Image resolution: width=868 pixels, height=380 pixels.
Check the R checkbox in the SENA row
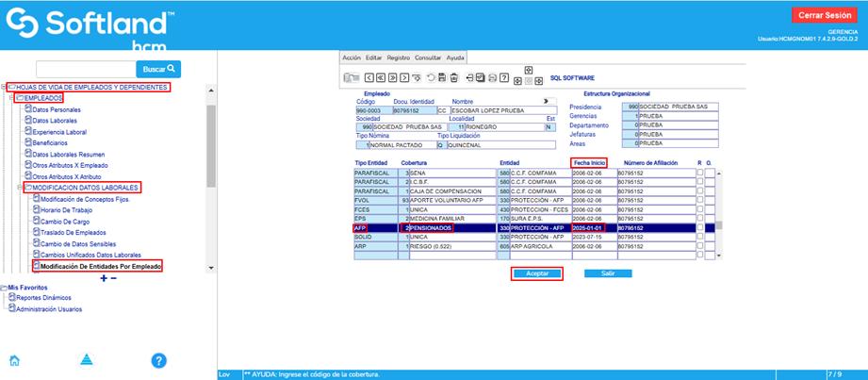click(x=700, y=173)
